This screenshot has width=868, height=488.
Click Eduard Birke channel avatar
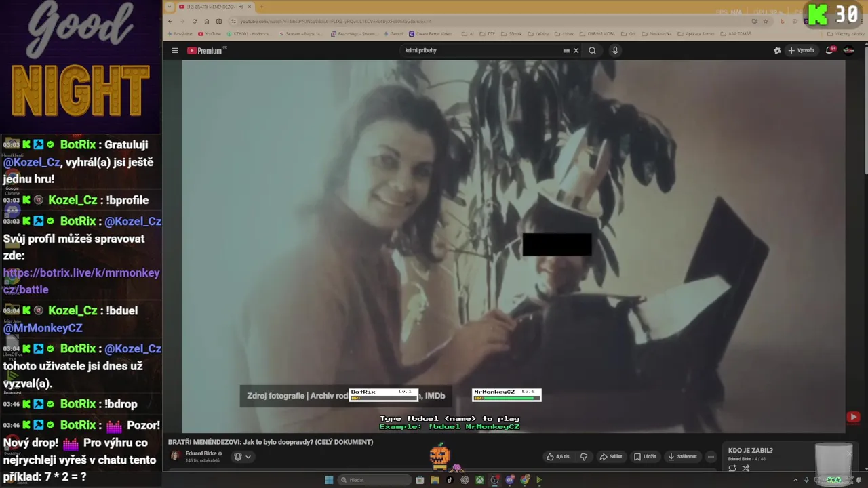coord(175,455)
